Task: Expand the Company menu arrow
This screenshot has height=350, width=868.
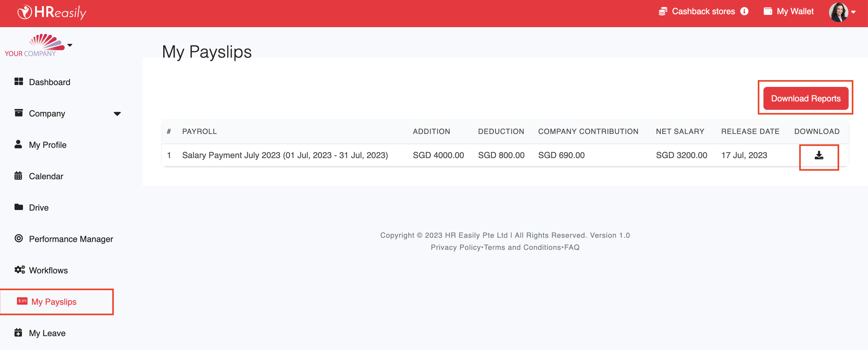Action: pyautogui.click(x=117, y=114)
